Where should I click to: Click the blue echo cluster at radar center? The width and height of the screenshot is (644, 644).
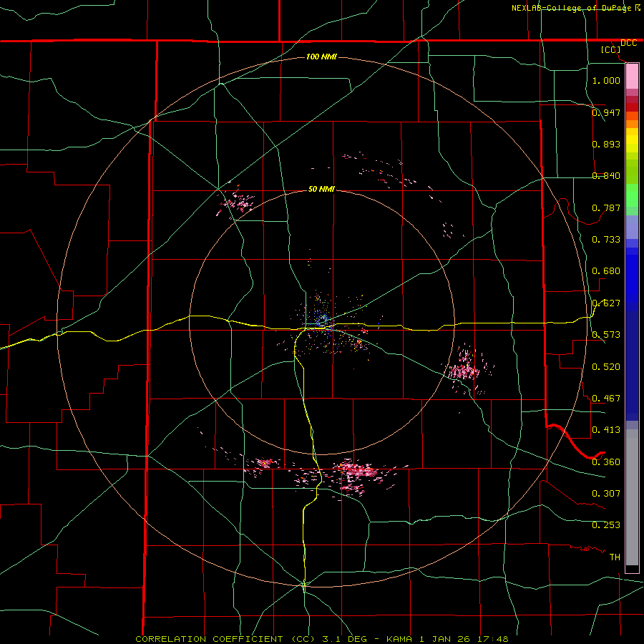tap(321, 318)
